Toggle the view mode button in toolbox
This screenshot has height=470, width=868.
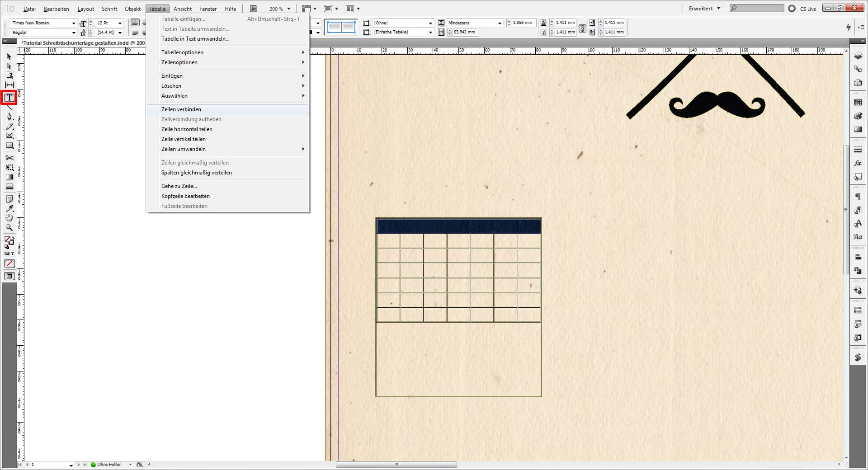pyautogui.click(x=9, y=276)
